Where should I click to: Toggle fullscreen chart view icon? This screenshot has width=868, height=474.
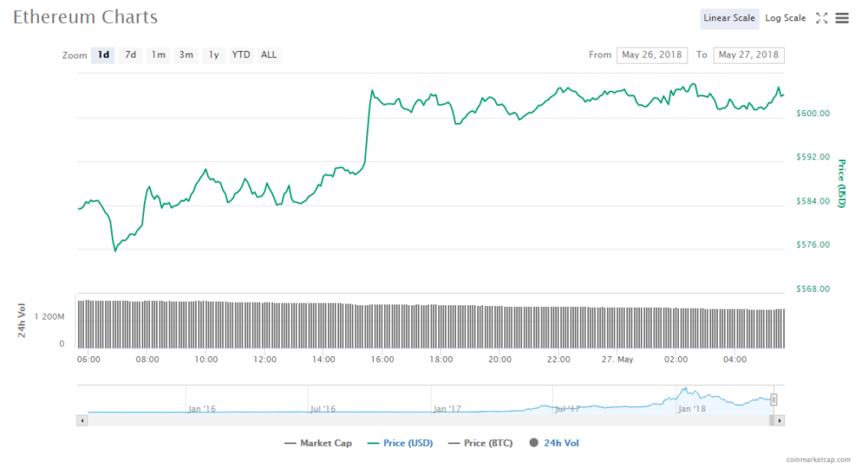coord(821,18)
